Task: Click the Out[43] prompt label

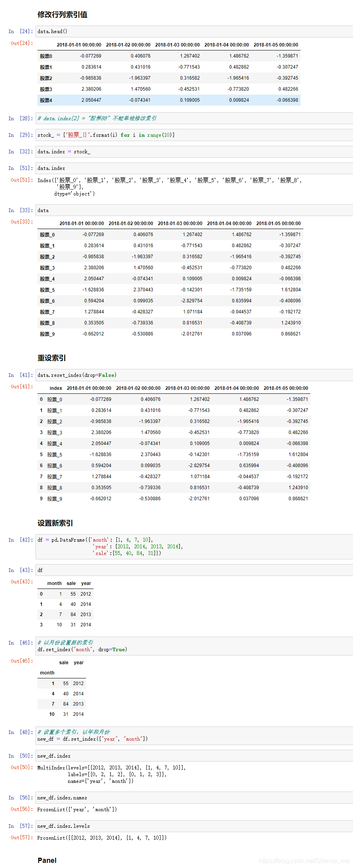Action: point(22,581)
